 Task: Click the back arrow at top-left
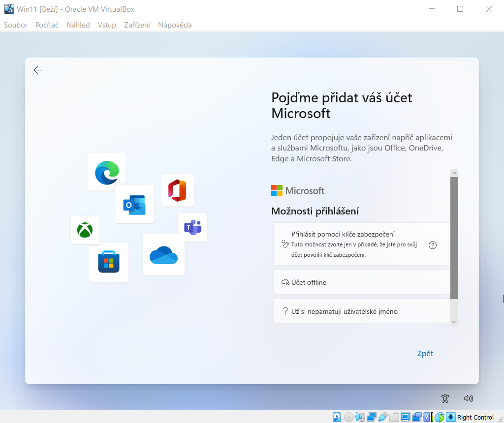(38, 70)
